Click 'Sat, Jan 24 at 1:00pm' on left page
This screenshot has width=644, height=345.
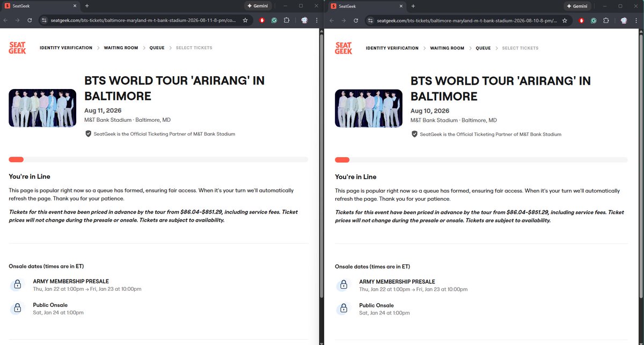58,312
